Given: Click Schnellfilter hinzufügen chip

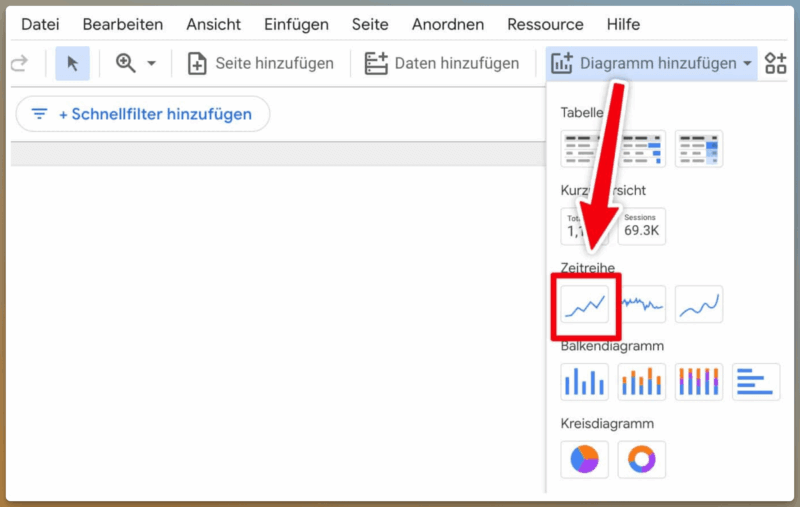Looking at the screenshot, I should pos(143,114).
